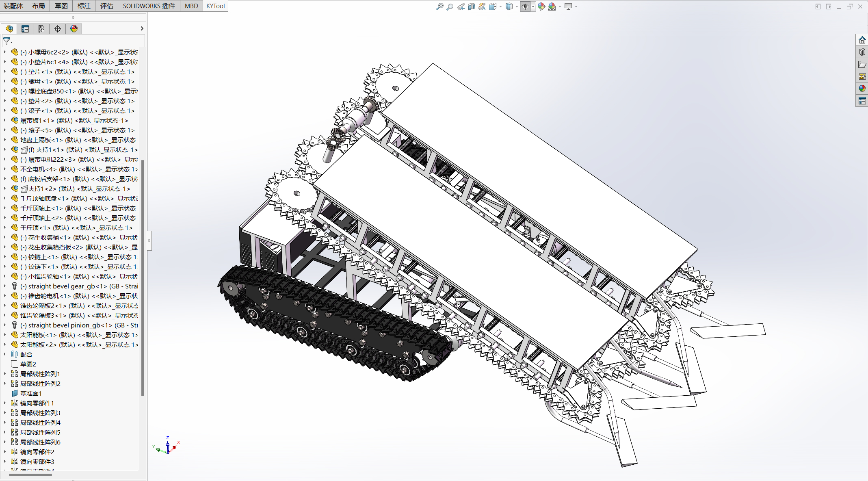
Task: Click the Apply Scene icon
Action: (552, 6)
